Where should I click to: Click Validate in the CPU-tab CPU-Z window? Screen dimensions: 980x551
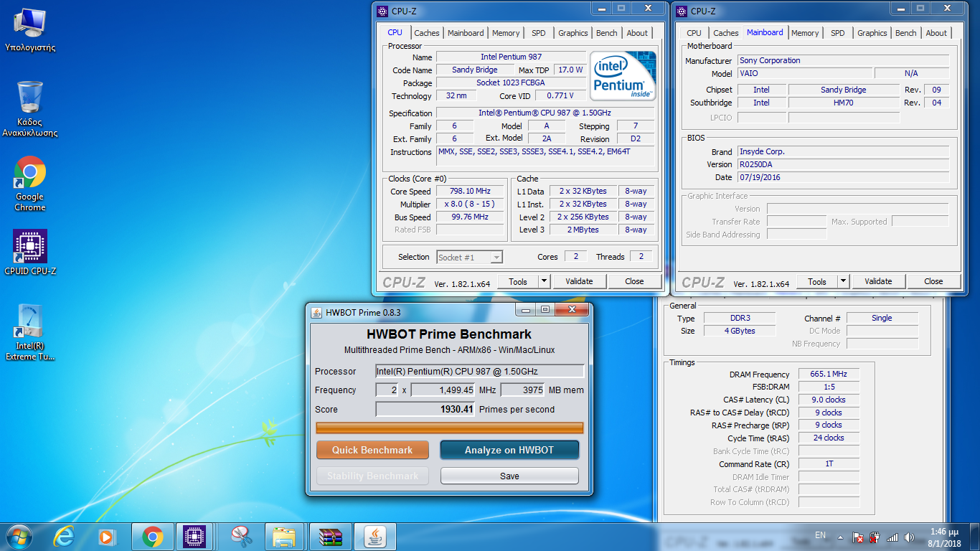(x=579, y=281)
